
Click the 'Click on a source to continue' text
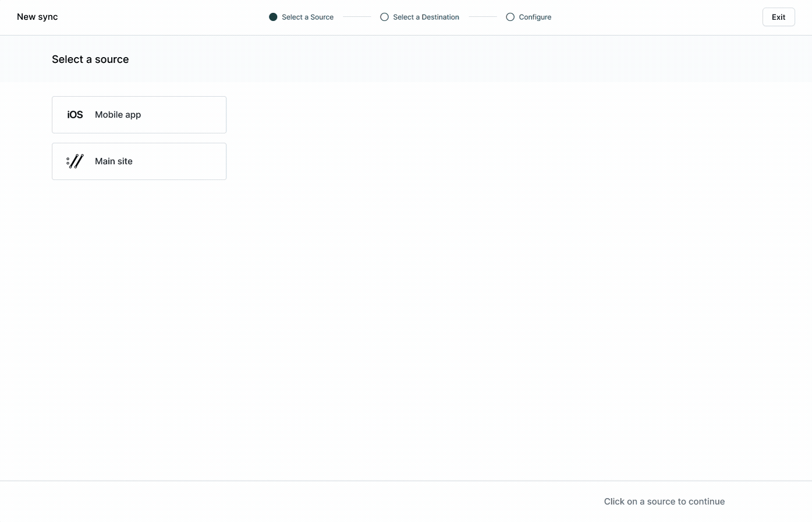coord(664,501)
